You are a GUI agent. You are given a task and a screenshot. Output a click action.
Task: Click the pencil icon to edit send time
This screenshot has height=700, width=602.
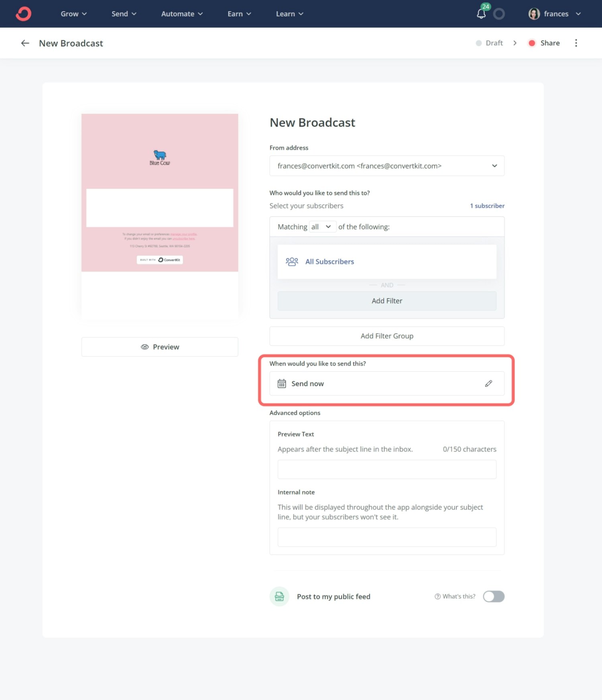(488, 384)
